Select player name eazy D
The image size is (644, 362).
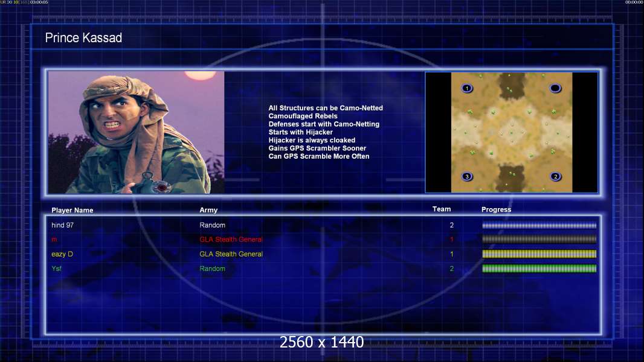tap(62, 254)
